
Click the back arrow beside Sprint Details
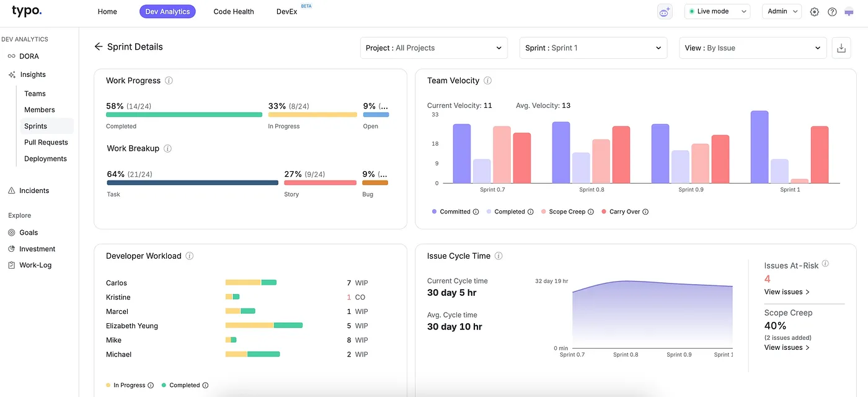point(98,47)
